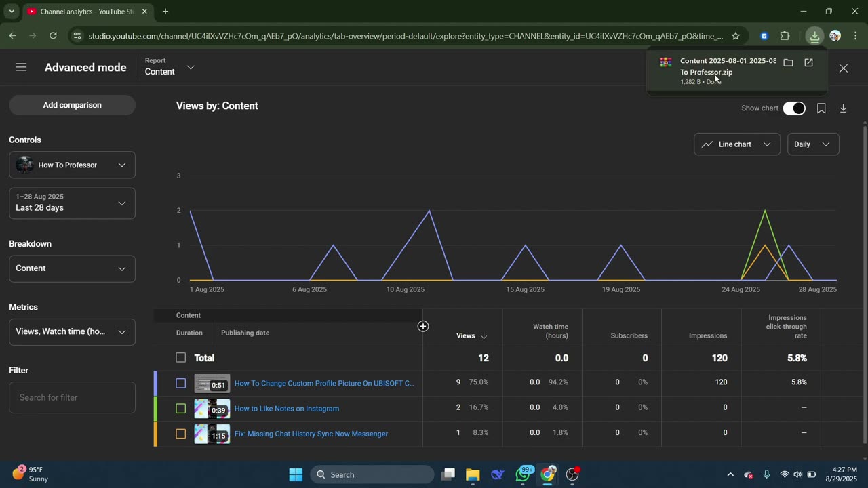Sort by Views descending arrow
The width and height of the screenshot is (868, 488).
[484, 335]
